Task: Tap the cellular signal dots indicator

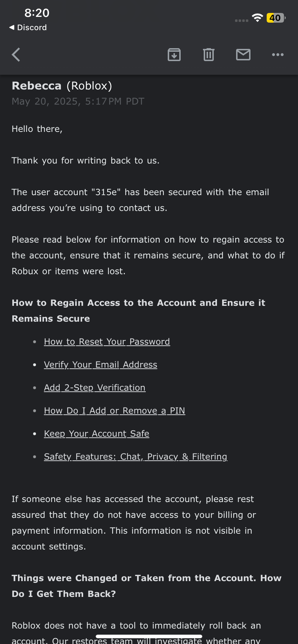Action: pos(241,20)
